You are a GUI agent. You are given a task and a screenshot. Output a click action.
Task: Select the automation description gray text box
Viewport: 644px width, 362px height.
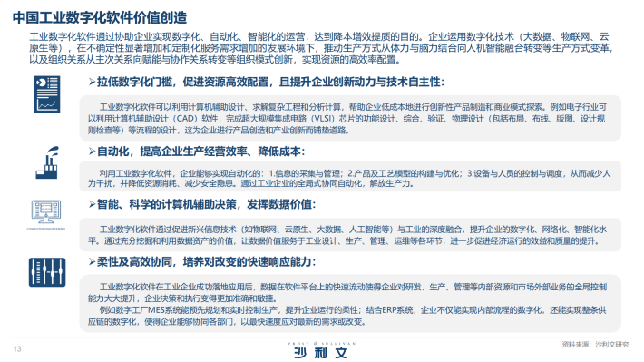350,177
